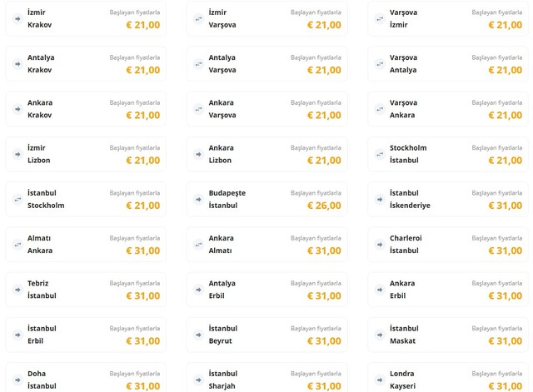Click the round-trip icon for Varşova–Antalya
The image size is (533, 392).
[380, 63]
